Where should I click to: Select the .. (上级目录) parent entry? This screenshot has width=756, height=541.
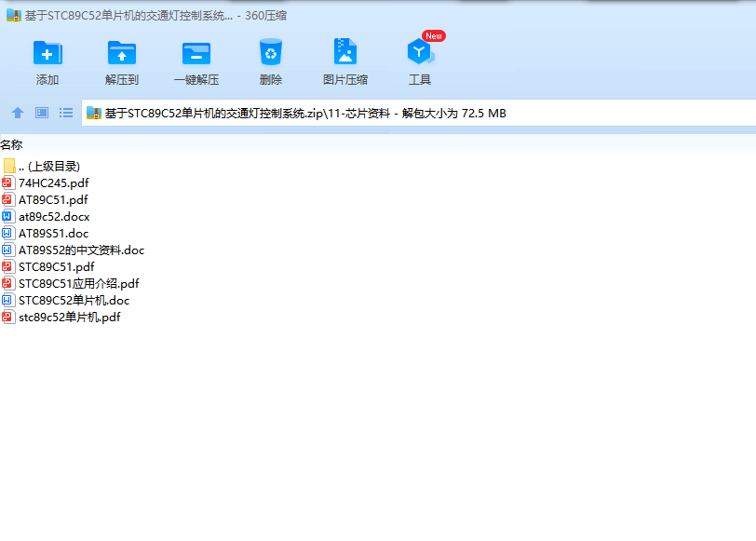click(x=49, y=167)
